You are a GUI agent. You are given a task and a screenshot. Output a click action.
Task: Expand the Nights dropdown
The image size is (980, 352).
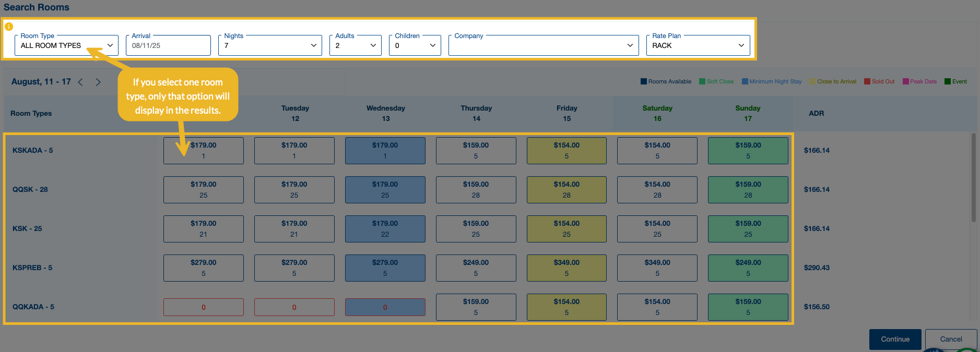coord(270,45)
